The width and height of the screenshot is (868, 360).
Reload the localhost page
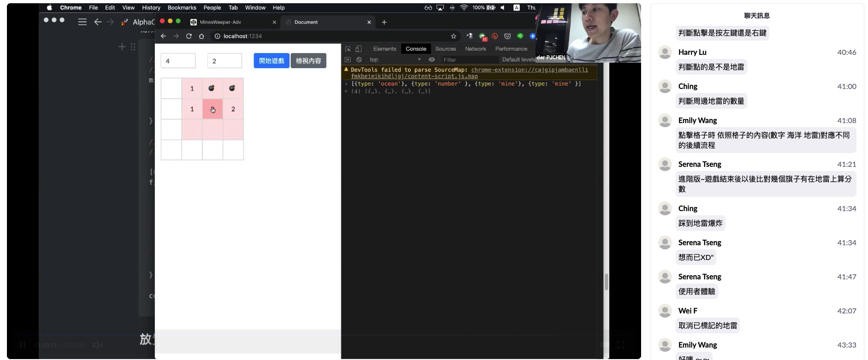tap(189, 36)
